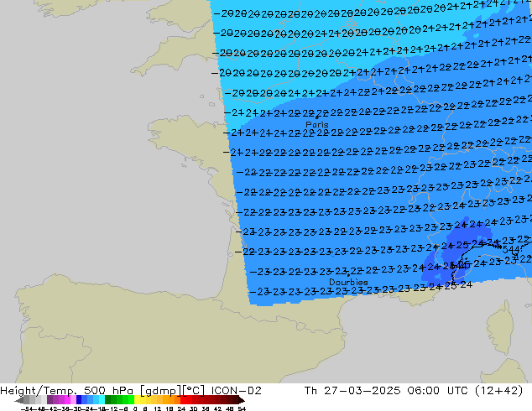The width and height of the screenshot is (532, 411).
Task: Click the 544 height contour label
Action: (513, 250)
